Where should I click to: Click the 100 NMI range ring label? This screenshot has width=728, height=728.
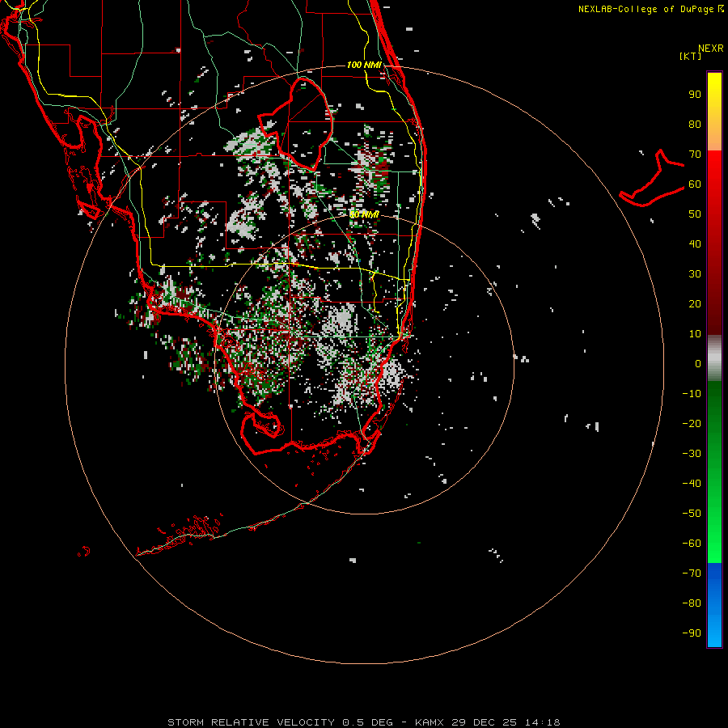pyautogui.click(x=364, y=65)
